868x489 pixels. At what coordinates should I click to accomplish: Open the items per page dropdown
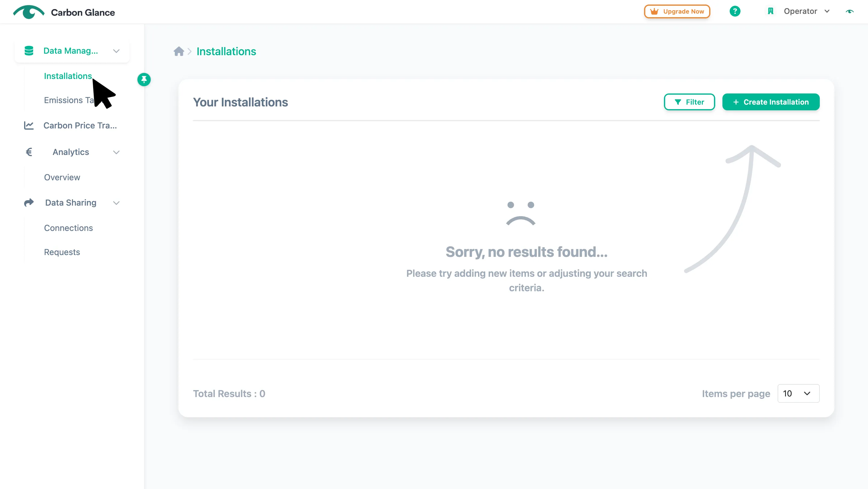click(798, 393)
